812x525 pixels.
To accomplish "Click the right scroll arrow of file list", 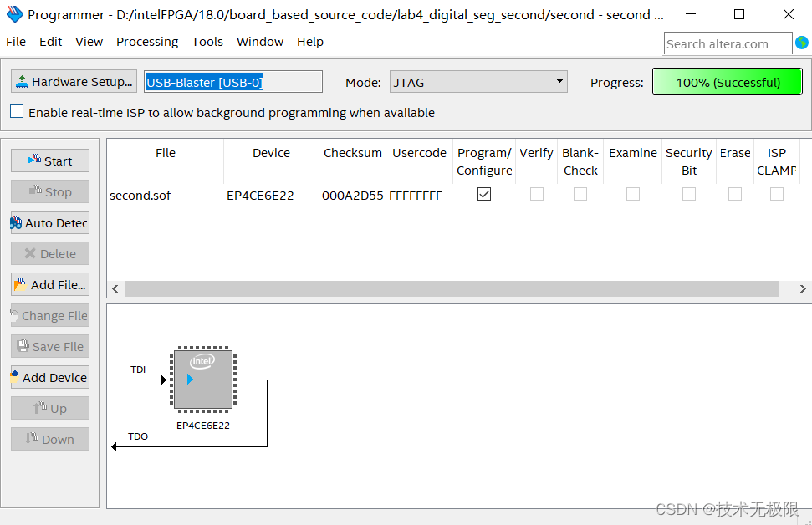I will pos(803,288).
